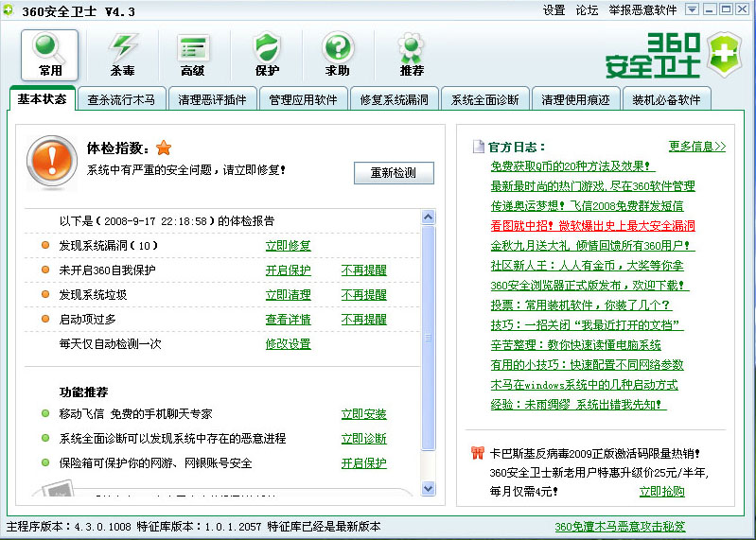The height and width of the screenshot is (540, 756).
Task: Open the 辛苦整理 article link
Action: pos(576,345)
